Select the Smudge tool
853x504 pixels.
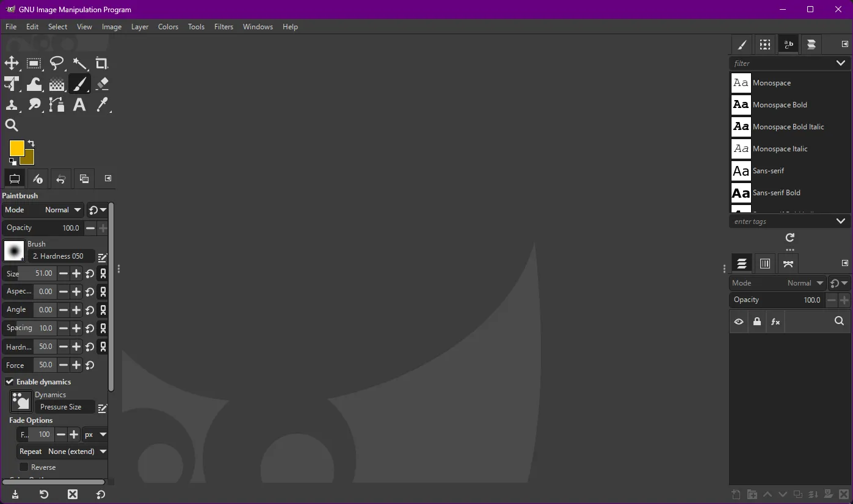tap(34, 105)
